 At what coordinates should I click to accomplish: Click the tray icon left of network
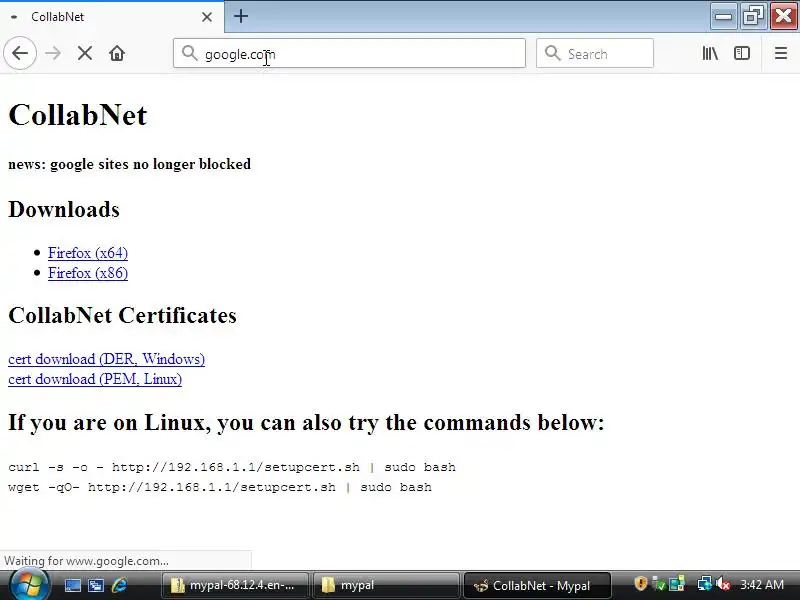coord(677,584)
